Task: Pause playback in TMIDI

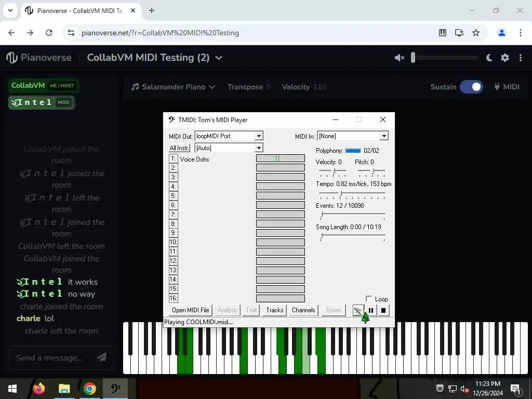Action: point(371,310)
